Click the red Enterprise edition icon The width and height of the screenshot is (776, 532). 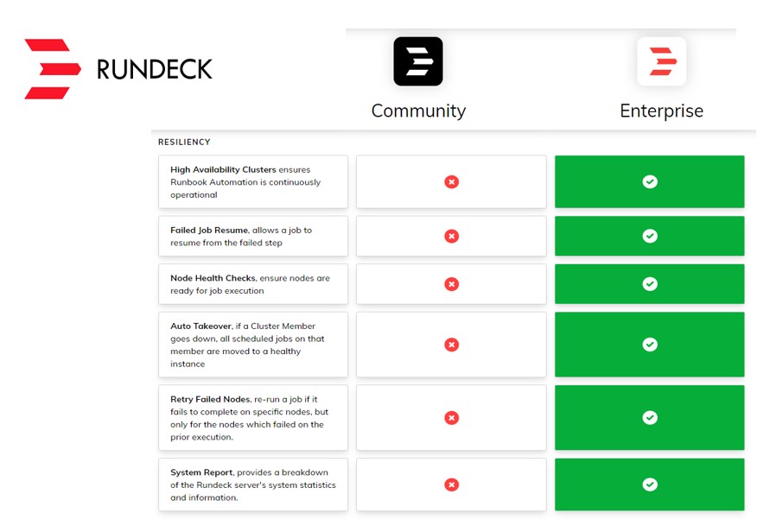[x=662, y=61]
